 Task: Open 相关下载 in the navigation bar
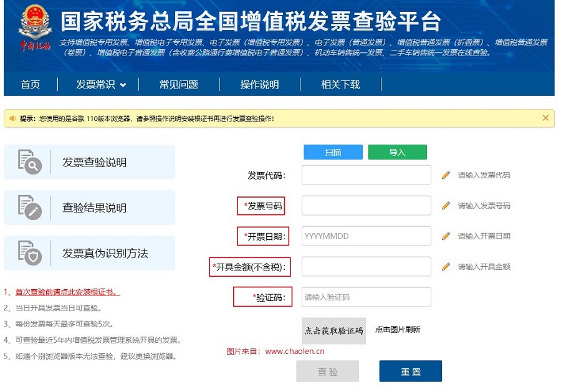(x=340, y=84)
